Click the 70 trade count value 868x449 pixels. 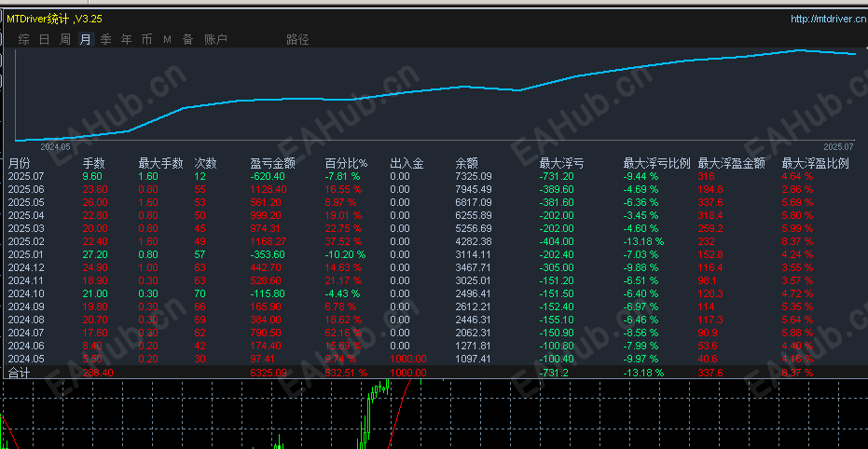tap(200, 293)
